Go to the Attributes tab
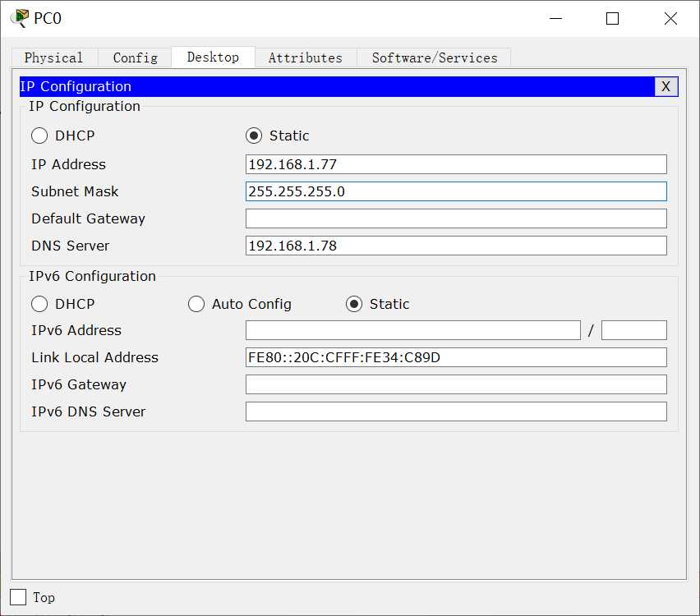 coord(306,57)
